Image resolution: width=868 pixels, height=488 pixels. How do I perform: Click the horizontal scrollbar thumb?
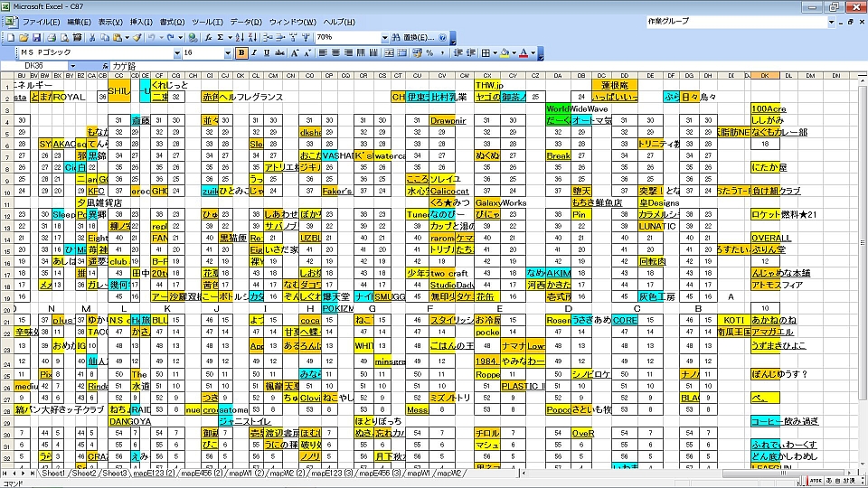coord(781,474)
